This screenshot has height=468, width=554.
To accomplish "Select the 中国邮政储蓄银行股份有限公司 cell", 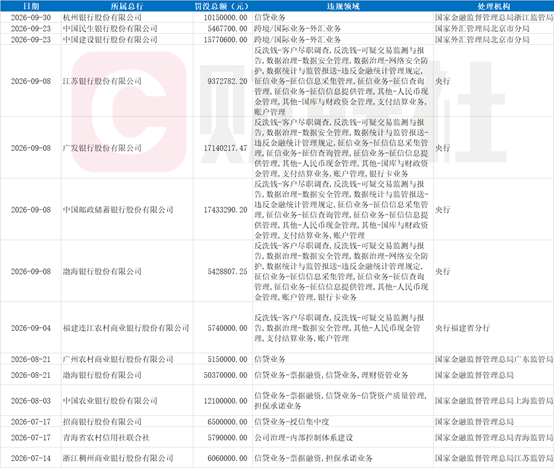I will tap(127, 209).
